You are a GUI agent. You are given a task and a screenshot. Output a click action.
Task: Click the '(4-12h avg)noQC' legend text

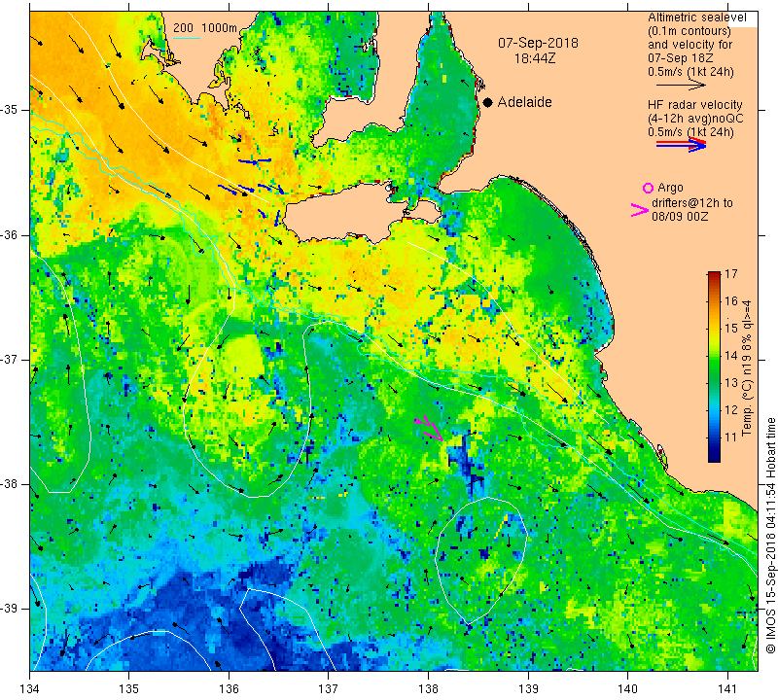click(x=695, y=119)
